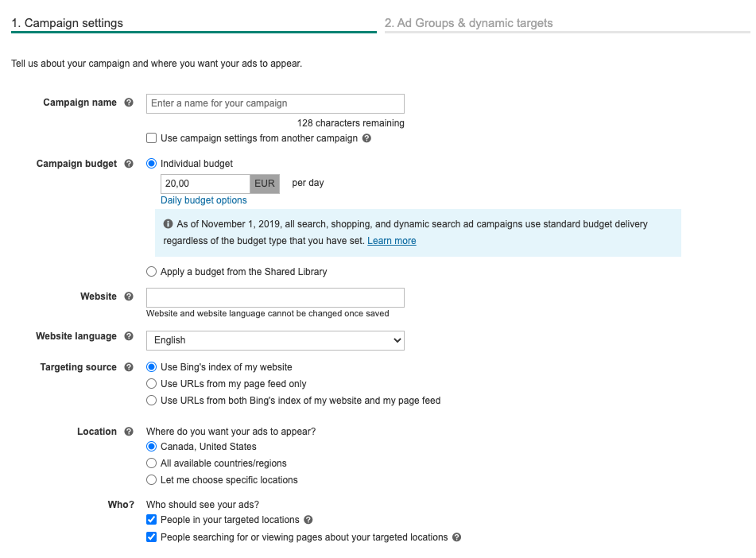Click help icon next to Campaign name
Viewport: 756px width, 558px height.
[x=129, y=103]
